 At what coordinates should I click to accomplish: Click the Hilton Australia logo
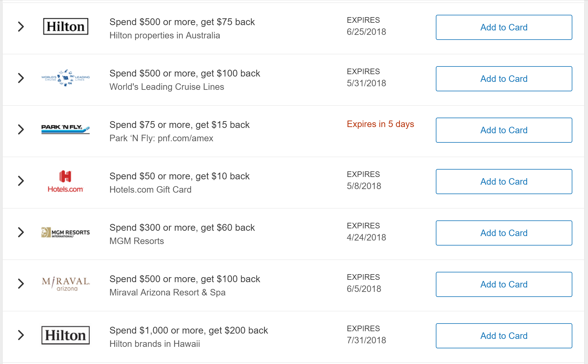coord(66,27)
